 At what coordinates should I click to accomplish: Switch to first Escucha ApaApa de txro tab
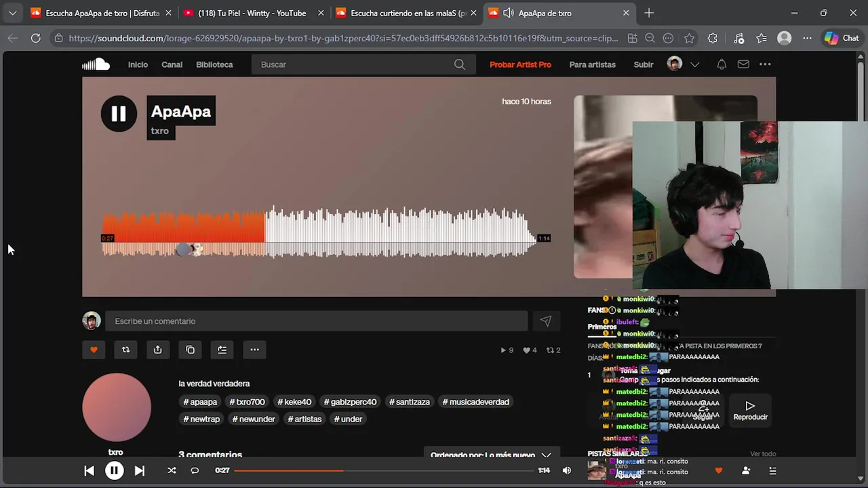point(102,13)
